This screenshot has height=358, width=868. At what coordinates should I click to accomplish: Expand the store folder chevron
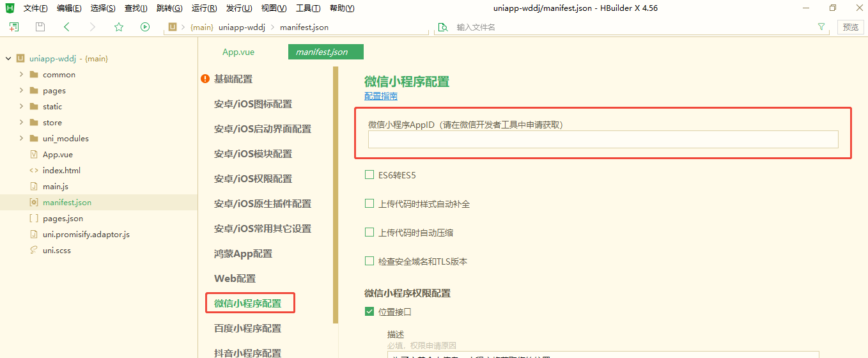pos(21,122)
